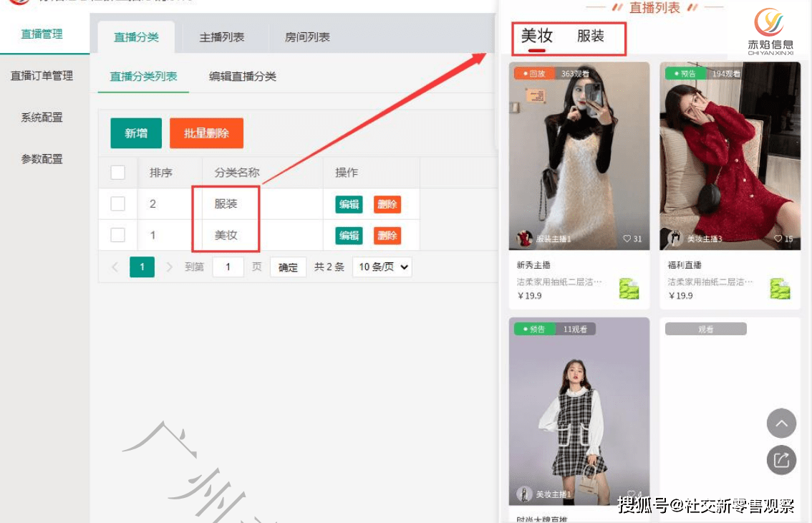This screenshot has height=523, width=812.
Task: Check the checkbox for the 美妆 row
Action: click(x=117, y=235)
